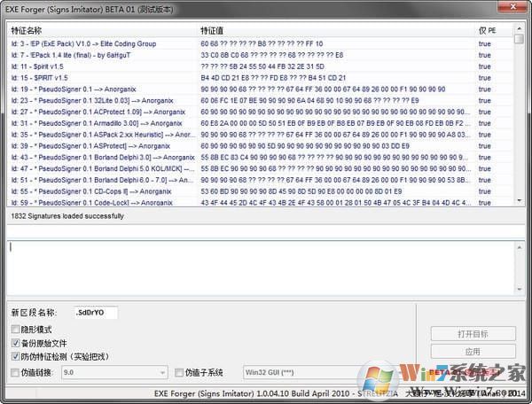The height and width of the screenshot is (404, 532).
Task: Click status text 1832 Signatures loaded successfully
Action: click(x=67, y=216)
